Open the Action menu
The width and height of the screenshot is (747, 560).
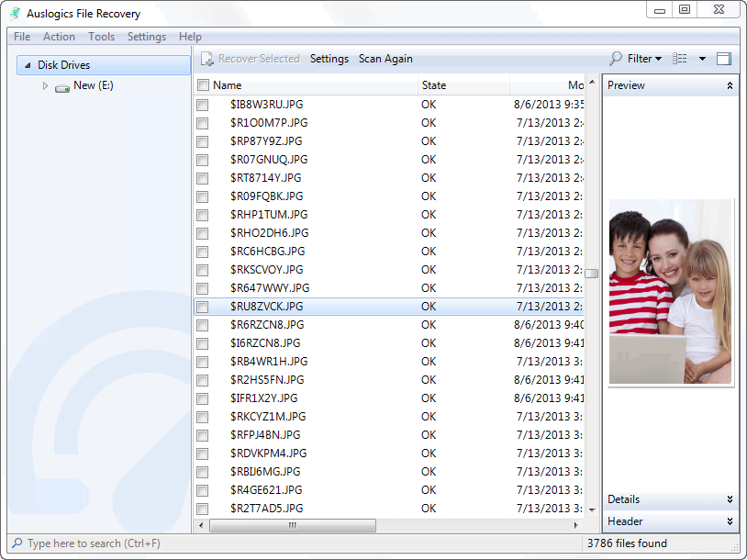(x=60, y=37)
